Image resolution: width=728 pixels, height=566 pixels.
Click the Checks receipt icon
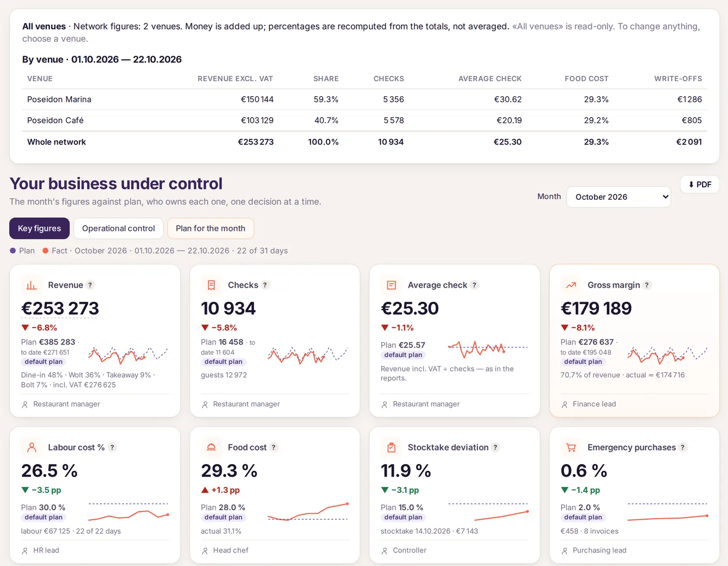coord(212,285)
